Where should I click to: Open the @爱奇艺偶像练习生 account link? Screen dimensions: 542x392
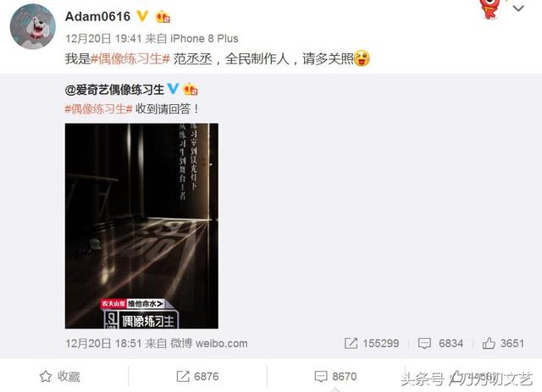[114, 90]
